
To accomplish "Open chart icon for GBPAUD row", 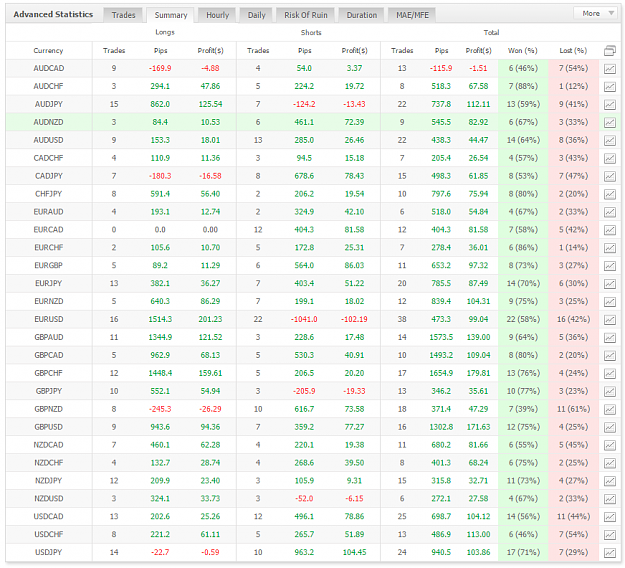I will click(x=609, y=338).
